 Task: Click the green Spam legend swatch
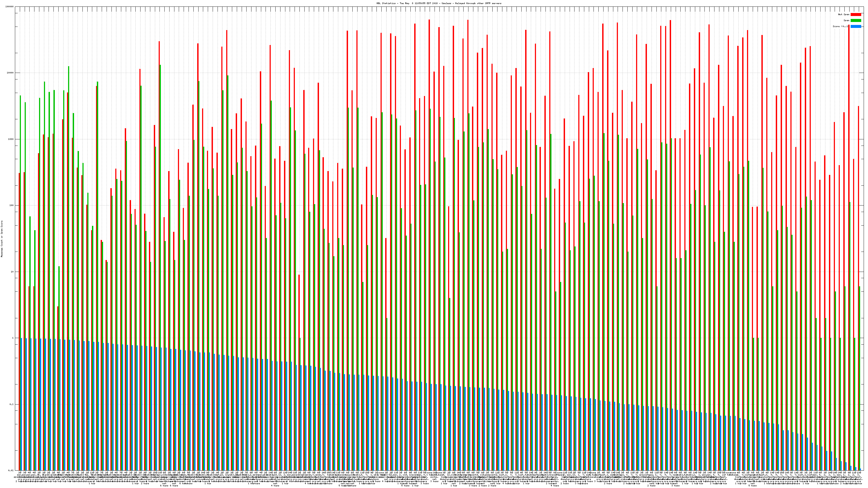(856, 21)
